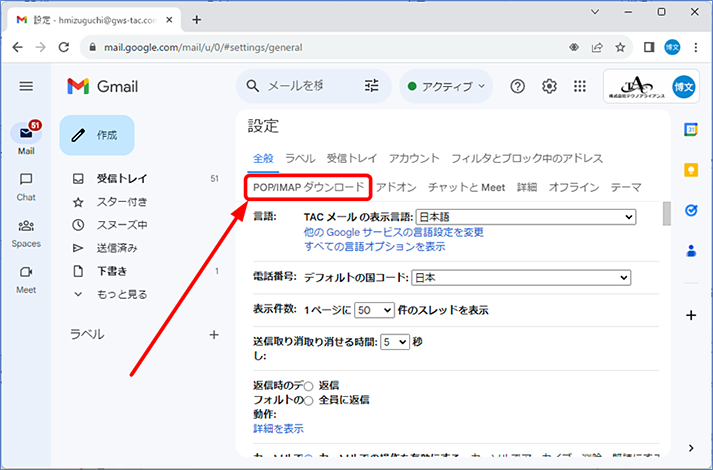Select the アドオン settings tab
713x470 pixels.
tap(396, 187)
